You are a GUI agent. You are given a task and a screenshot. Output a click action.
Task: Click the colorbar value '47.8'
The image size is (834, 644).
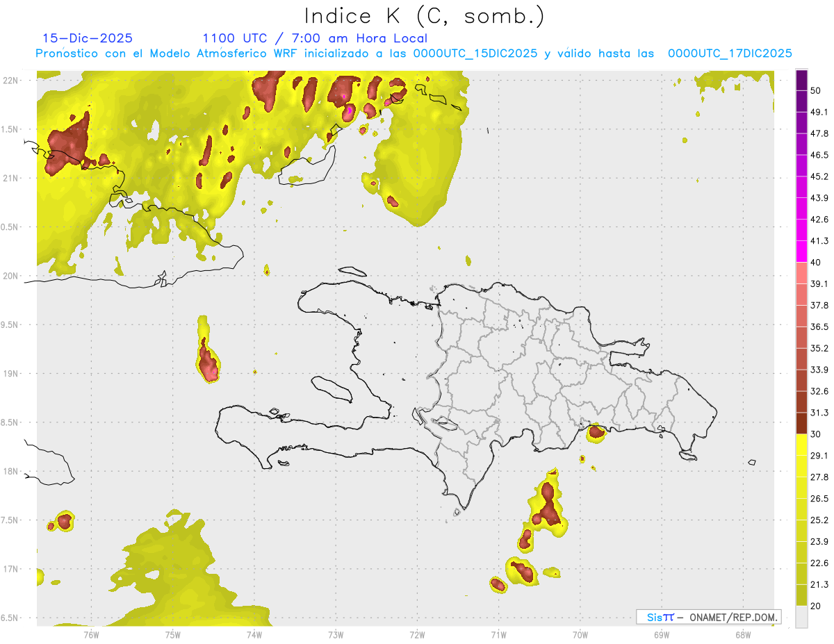[x=819, y=133]
